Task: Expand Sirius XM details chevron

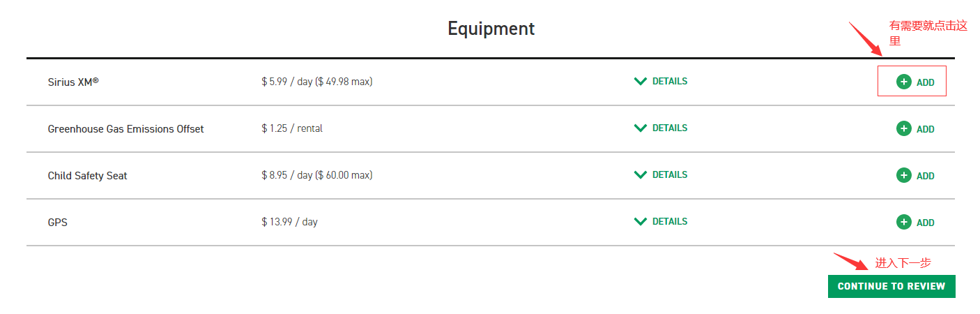Action: click(x=641, y=82)
